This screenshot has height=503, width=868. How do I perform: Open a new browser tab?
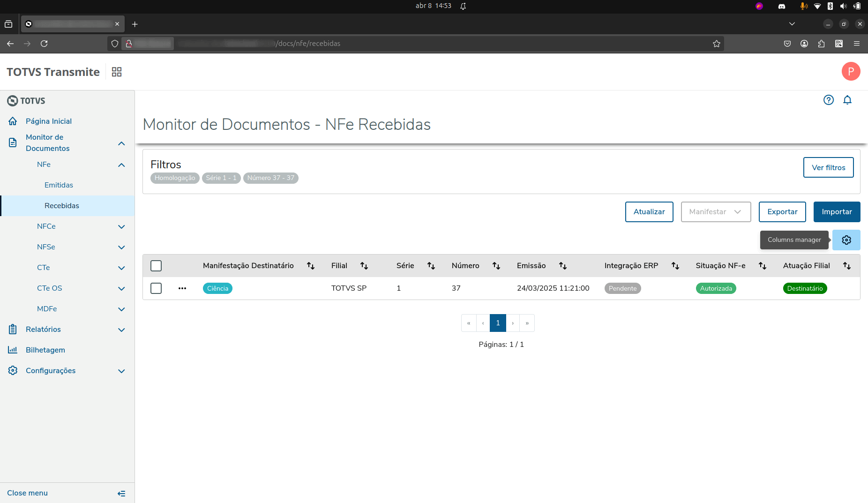click(x=135, y=24)
